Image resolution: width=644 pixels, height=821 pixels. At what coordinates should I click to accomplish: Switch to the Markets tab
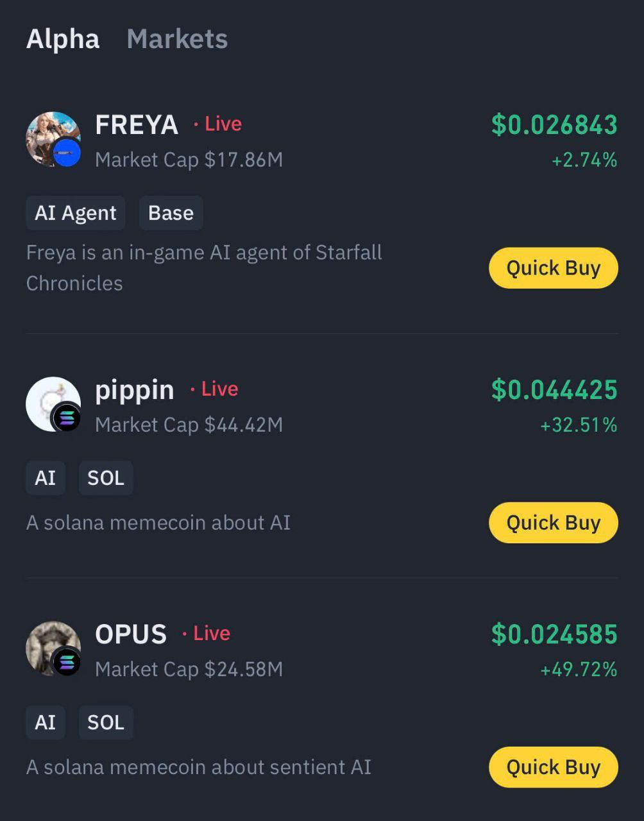tap(177, 39)
